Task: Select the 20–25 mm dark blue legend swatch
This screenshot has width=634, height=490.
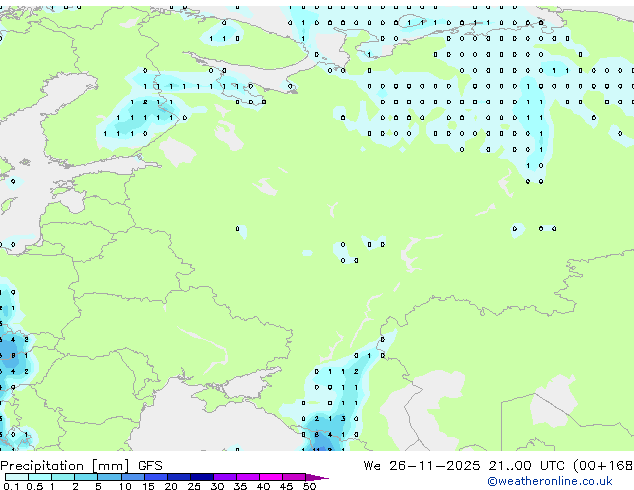Action: pos(179,477)
